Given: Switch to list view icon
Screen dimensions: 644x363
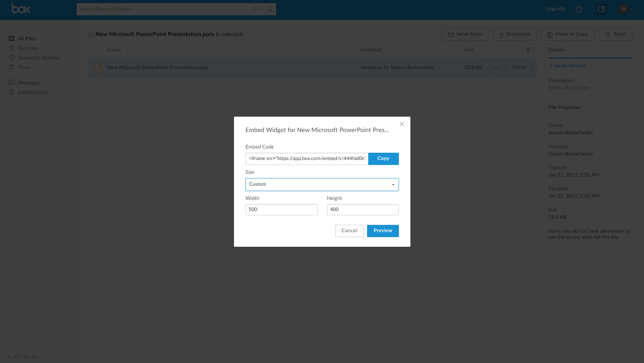Looking at the screenshot, I should pos(528,50).
